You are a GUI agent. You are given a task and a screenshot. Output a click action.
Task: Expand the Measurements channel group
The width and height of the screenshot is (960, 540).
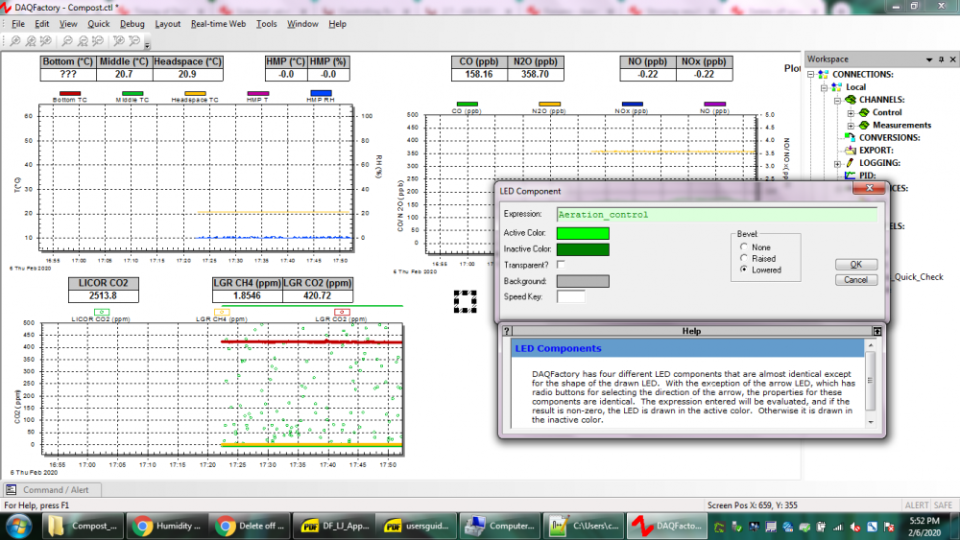pos(850,126)
